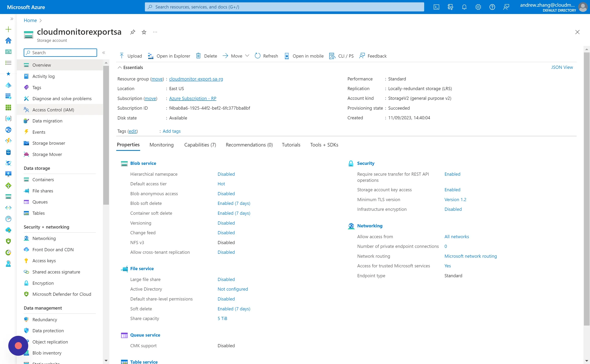Screen dimensions: 590x364
Task: Focus the resource menu Search field
Action: (x=60, y=53)
